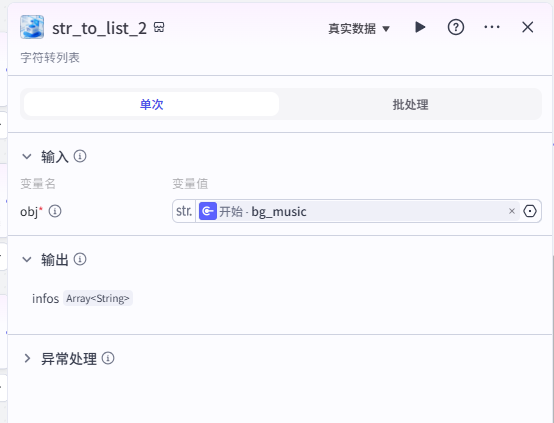Open help via the question mark icon
This screenshot has height=423, width=554.
click(x=456, y=27)
